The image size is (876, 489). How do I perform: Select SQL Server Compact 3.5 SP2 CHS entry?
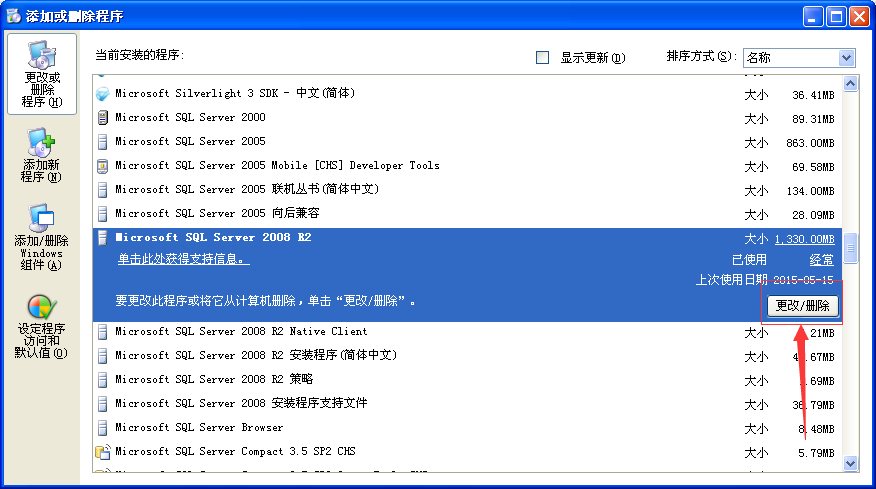pos(235,452)
